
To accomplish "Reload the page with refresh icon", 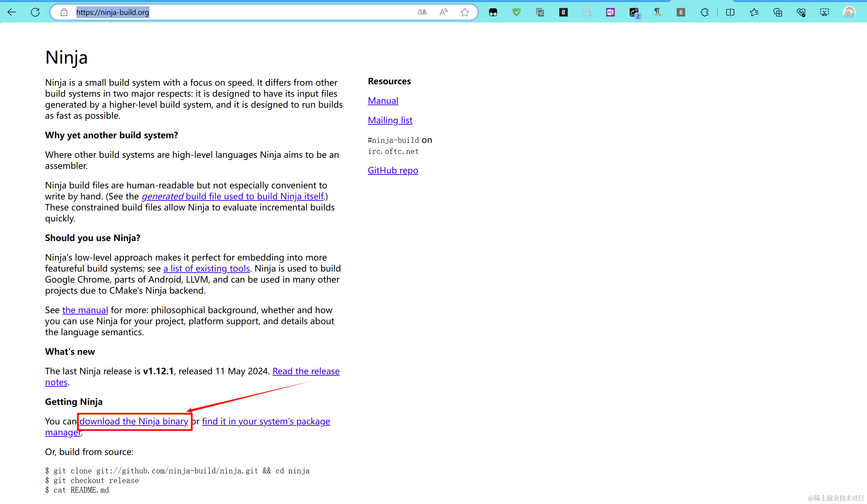I will click(x=35, y=12).
